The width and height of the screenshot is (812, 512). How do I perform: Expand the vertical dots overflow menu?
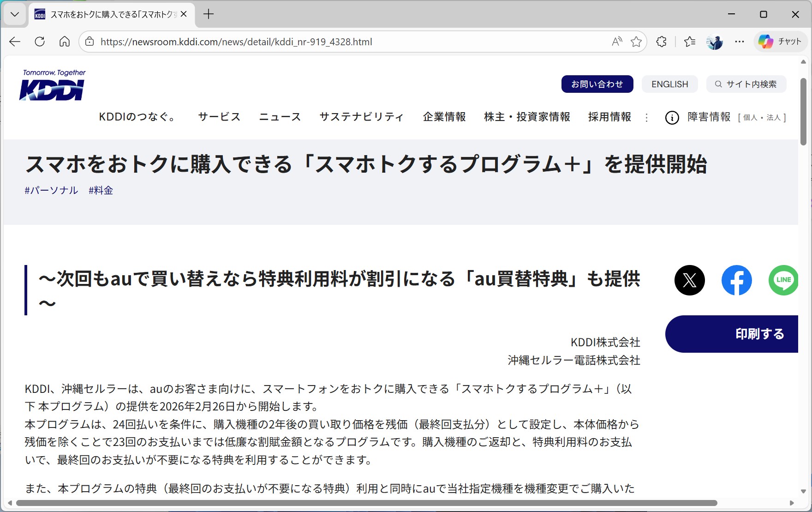click(647, 118)
